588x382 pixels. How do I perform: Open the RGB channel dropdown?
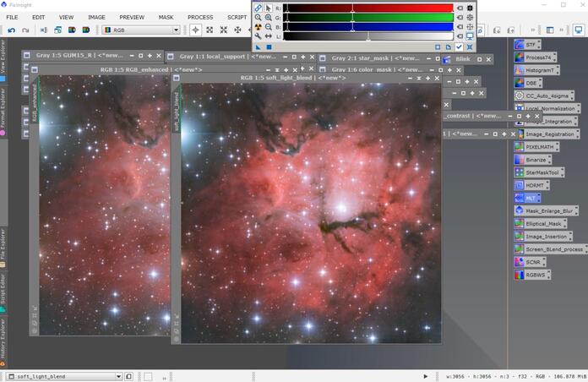(141, 30)
